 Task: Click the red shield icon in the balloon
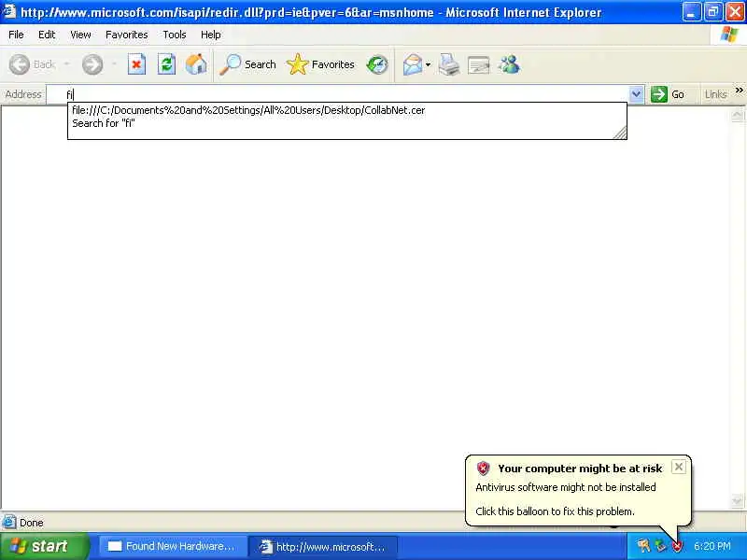click(483, 469)
